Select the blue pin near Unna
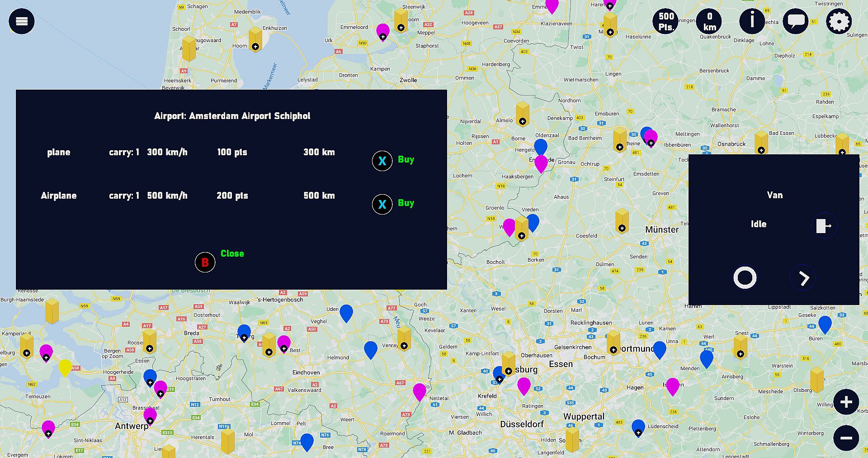868x458 pixels. (x=660, y=350)
